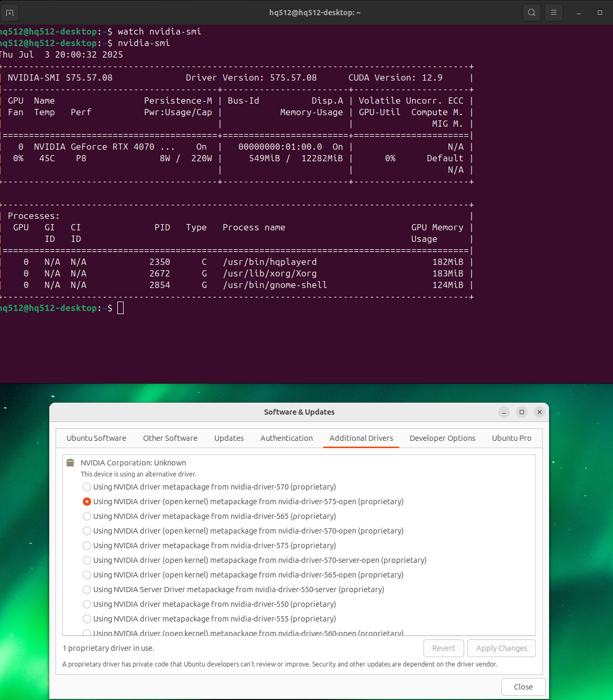
Task: Select nvidia-driver-570 (proprietary) radio button
Action: point(87,487)
